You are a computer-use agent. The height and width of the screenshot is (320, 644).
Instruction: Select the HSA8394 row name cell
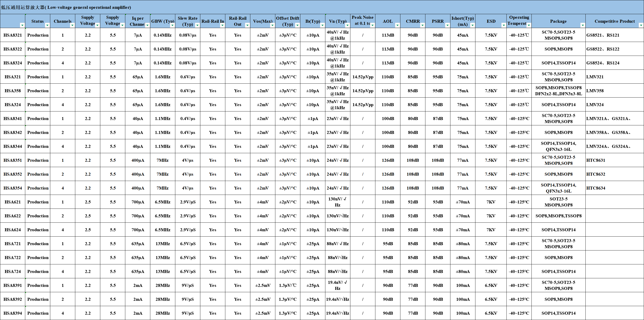(x=13, y=313)
